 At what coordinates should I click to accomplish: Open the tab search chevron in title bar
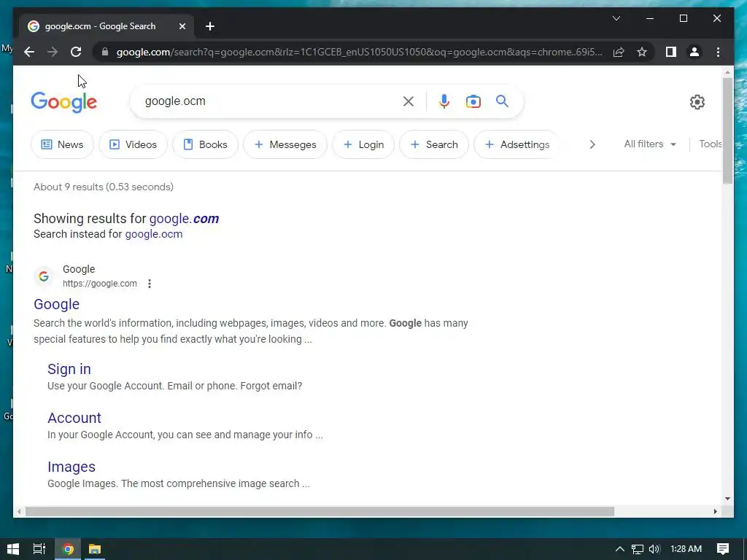click(x=616, y=18)
